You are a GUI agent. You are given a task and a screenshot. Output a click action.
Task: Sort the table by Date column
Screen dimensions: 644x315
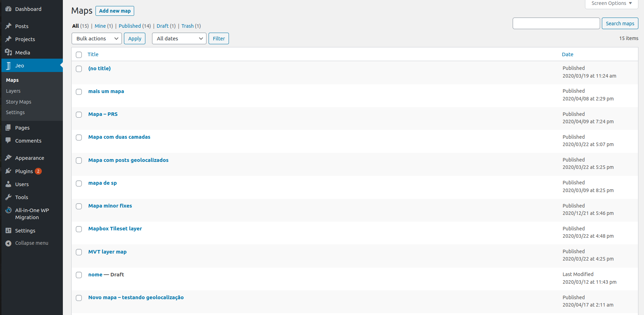(x=567, y=54)
